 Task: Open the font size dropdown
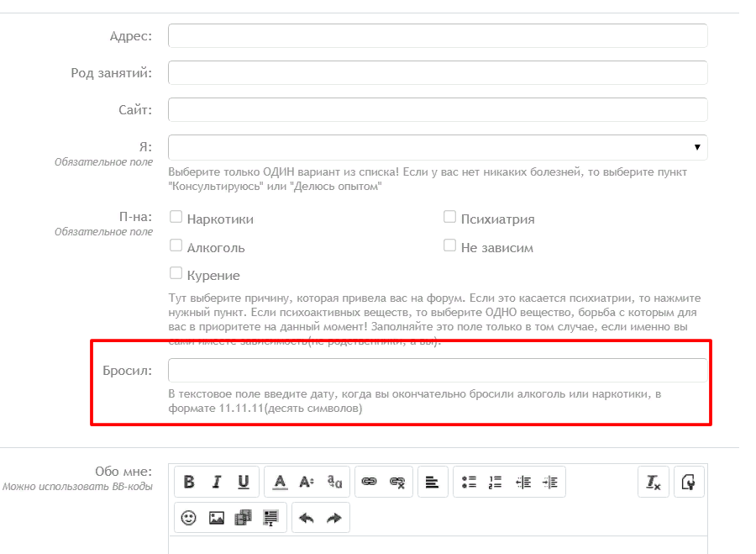coord(307,482)
